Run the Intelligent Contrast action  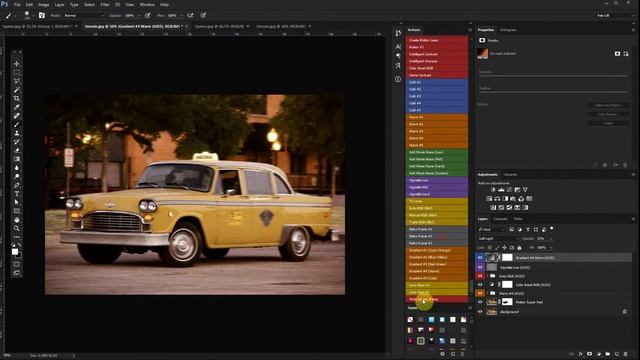437,54
